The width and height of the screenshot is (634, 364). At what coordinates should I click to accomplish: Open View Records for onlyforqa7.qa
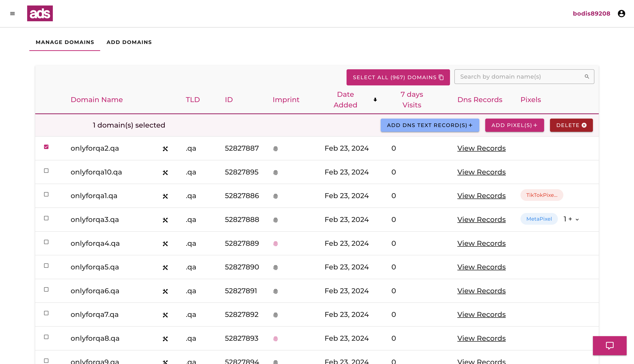click(481, 315)
